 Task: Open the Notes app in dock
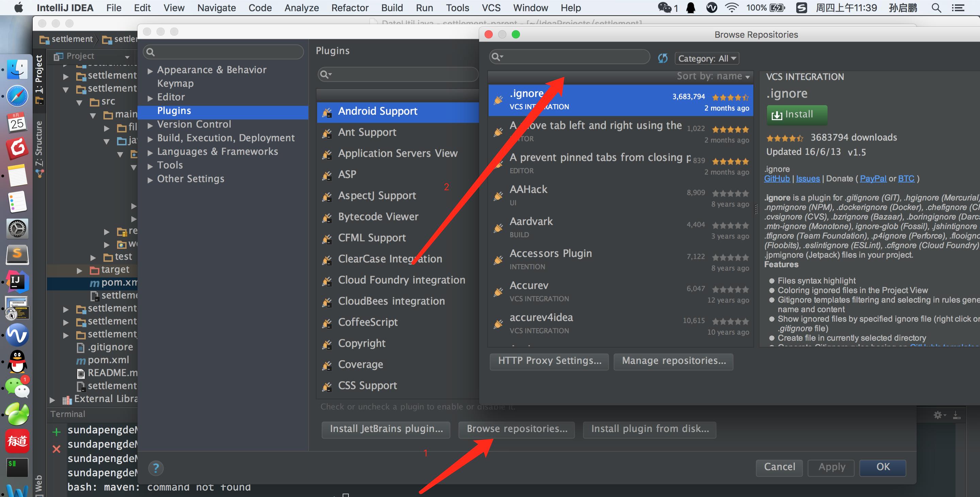17,175
